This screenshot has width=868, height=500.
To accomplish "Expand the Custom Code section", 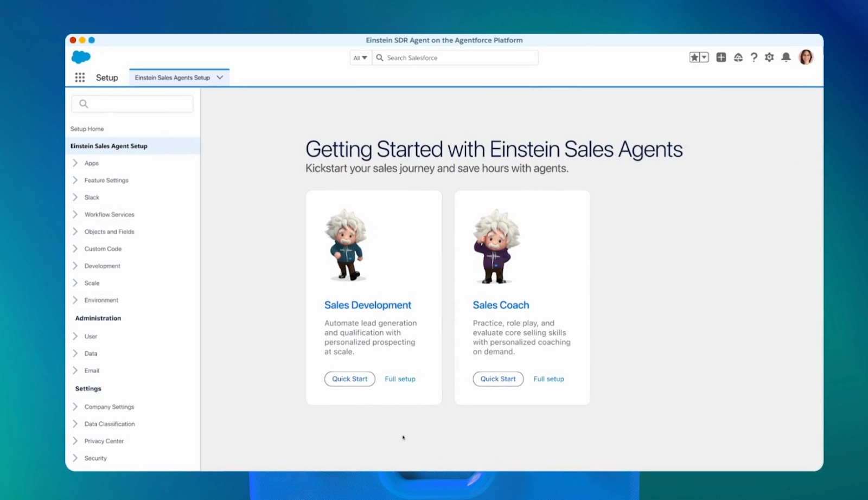I will pos(75,249).
